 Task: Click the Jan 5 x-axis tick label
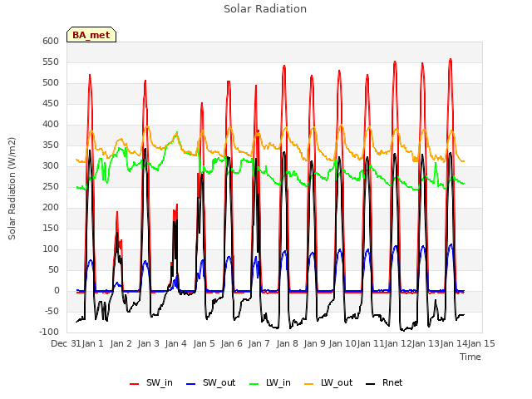pos(204,343)
